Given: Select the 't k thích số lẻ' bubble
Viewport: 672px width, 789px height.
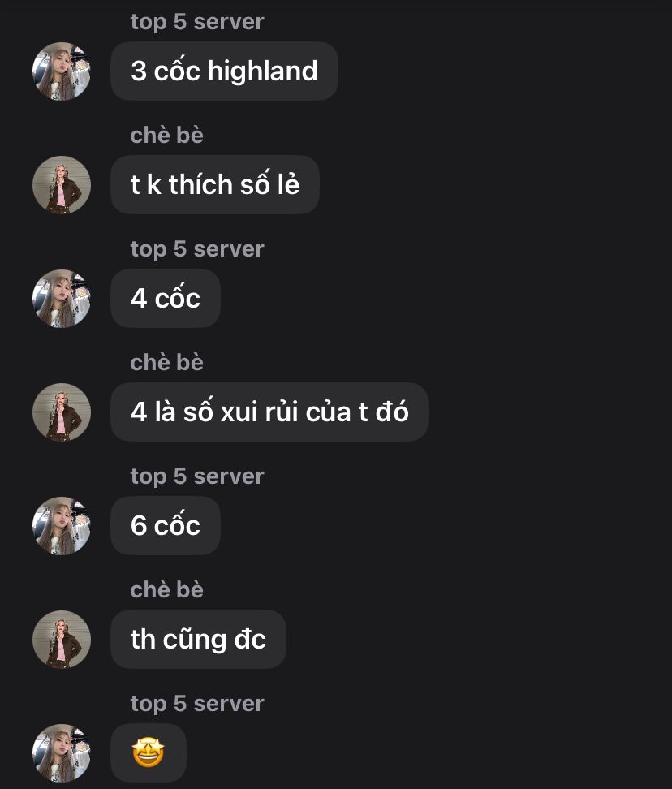Looking at the screenshot, I should (x=215, y=185).
